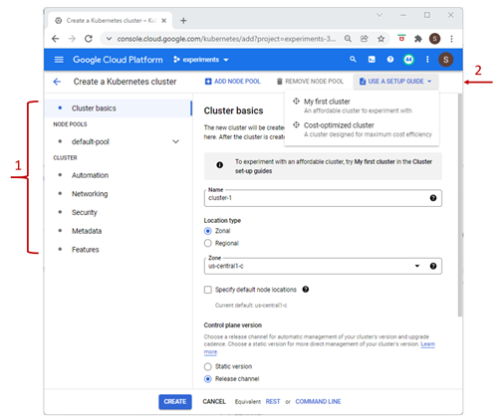Click the help icon in the Zone field
This screenshot has width=504, height=420.
pyautogui.click(x=433, y=266)
